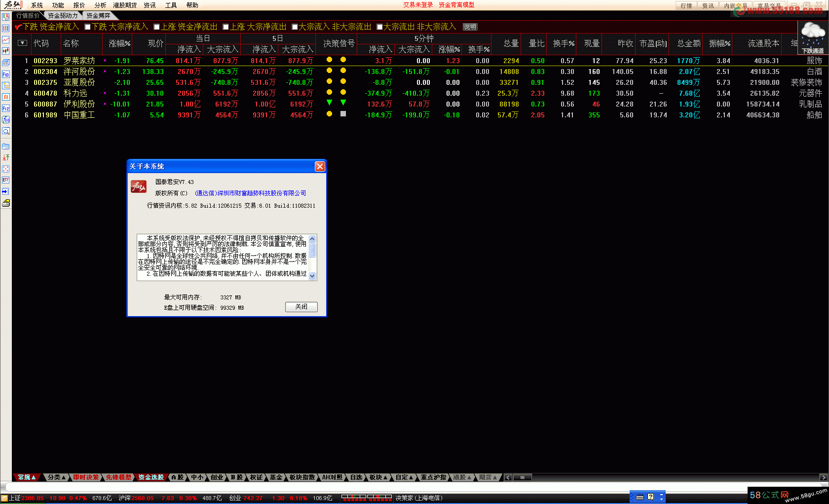Image resolution: width=829 pixels, height=504 pixels.
Task: Expand the 板块▲ bottom tab menu
Action: (x=378, y=477)
